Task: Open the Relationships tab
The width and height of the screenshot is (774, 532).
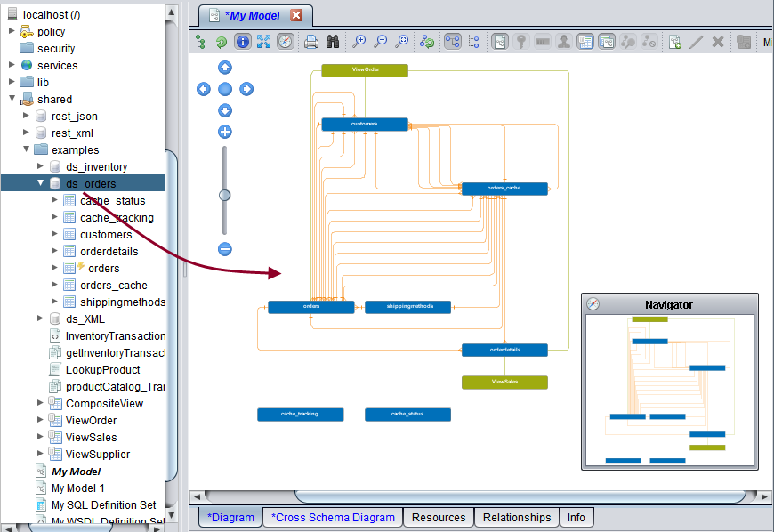Action: pos(517,517)
